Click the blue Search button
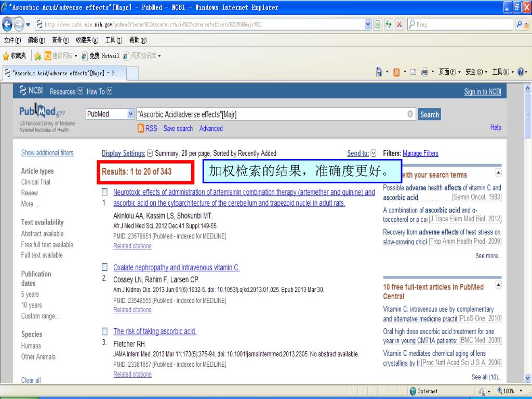 [430, 114]
